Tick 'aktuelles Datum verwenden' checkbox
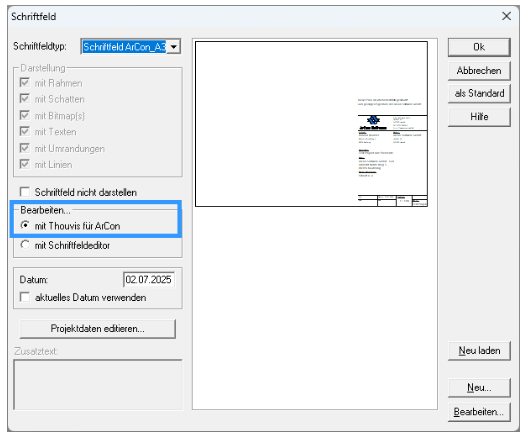 (x=25, y=297)
